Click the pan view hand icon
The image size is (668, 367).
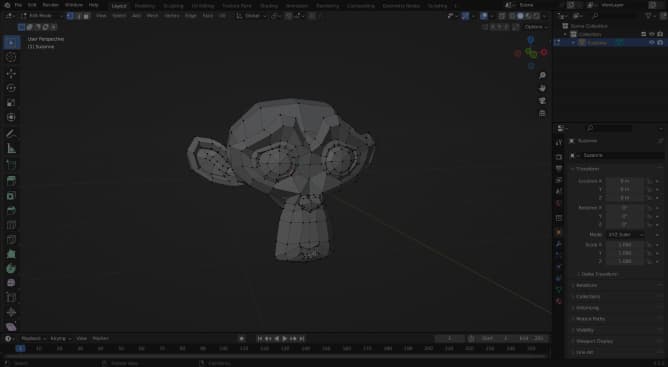coord(542,88)
